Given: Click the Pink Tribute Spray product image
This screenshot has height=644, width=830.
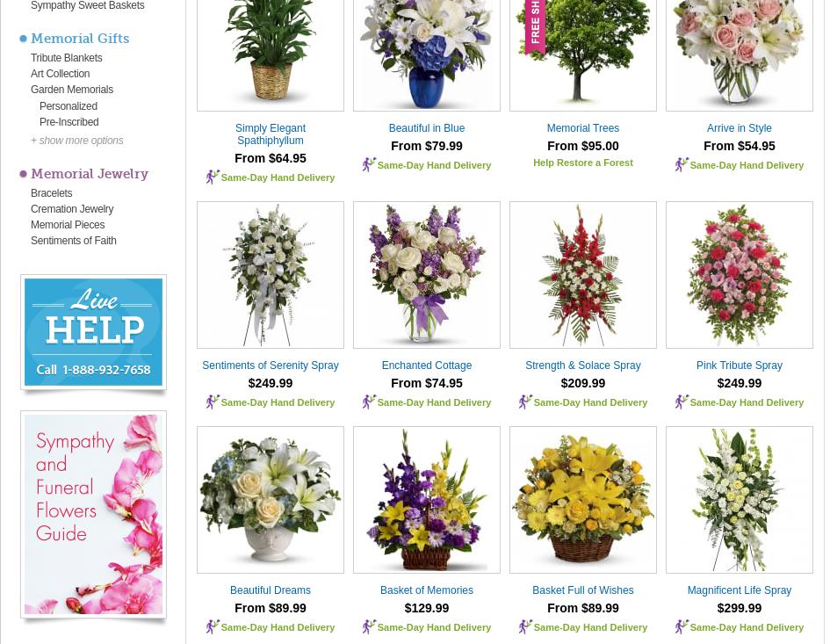Looking at the screenshot, I should pyautogui.click(x=739, y=275).
